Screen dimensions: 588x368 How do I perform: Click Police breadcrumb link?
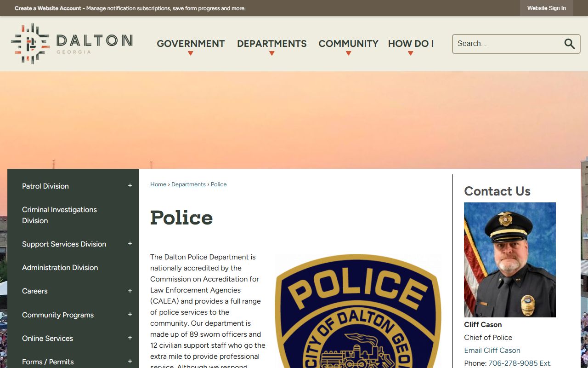click(219, 184)
